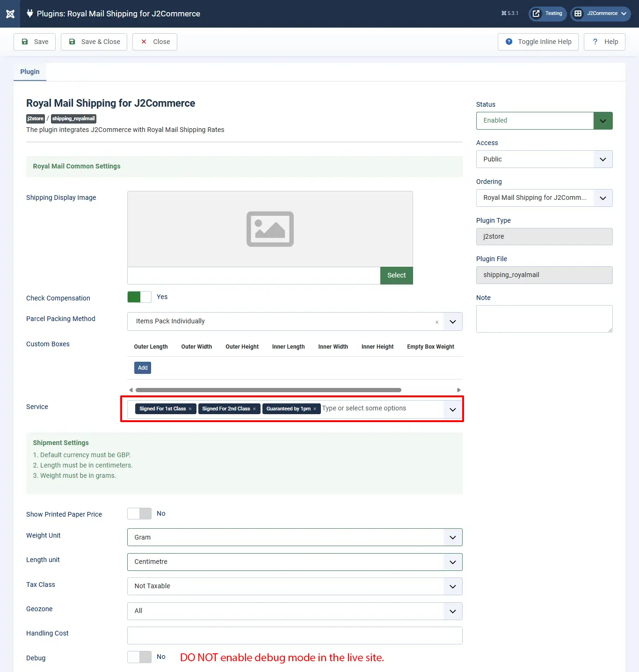
Task: Save the plugin settings
Action: coord(35,42)
